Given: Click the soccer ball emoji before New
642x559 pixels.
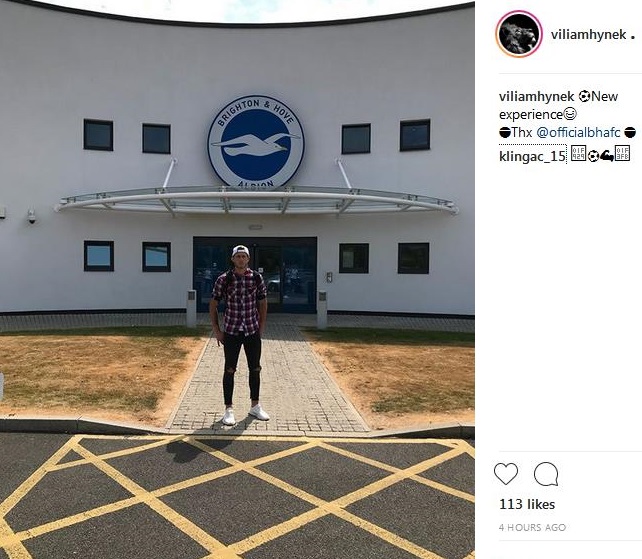Looking at the screenshot, I should (585, 97).
